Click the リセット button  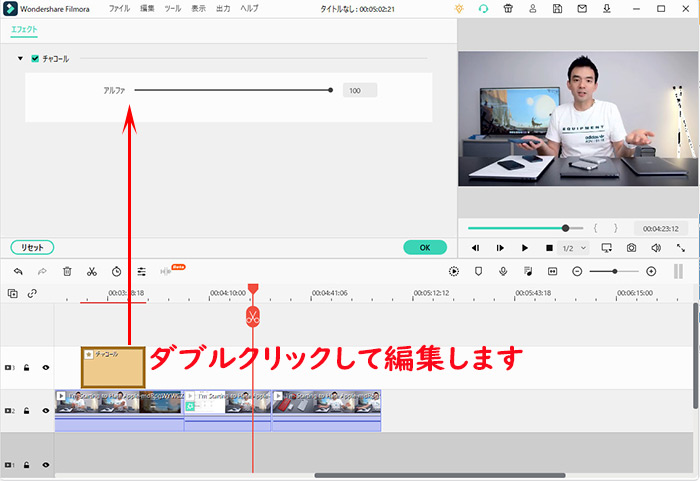pos(32,247)
